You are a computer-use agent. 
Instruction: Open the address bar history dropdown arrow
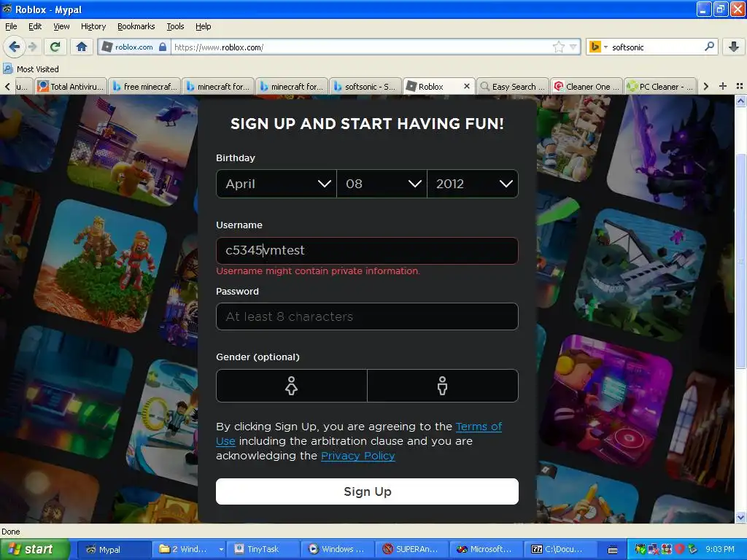(x=573, y=47)
